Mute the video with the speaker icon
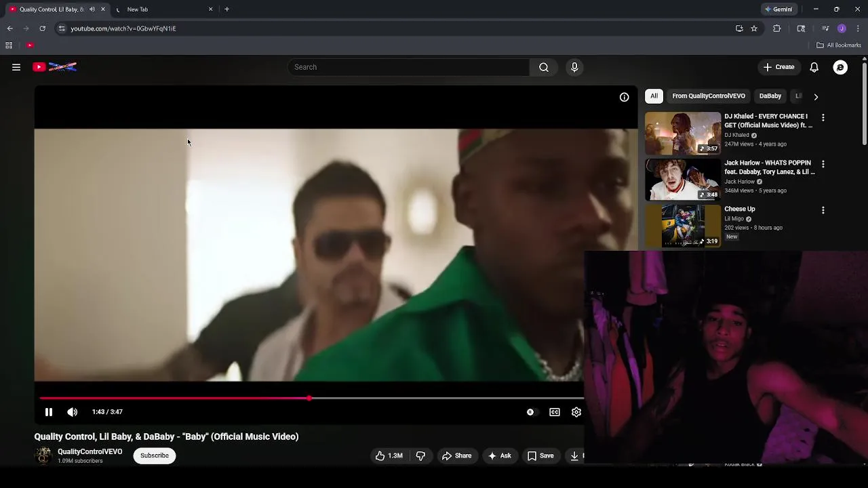This screenshot has height=488, width=868. (73, 412)
